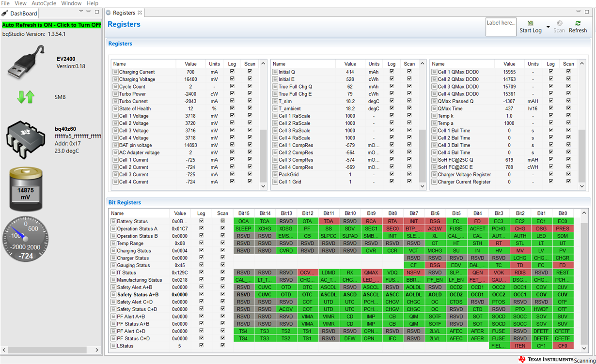Open the Start Log dropdown arrow
The width and height of the screenshot is (596, 364).
[x=548, y=27]
